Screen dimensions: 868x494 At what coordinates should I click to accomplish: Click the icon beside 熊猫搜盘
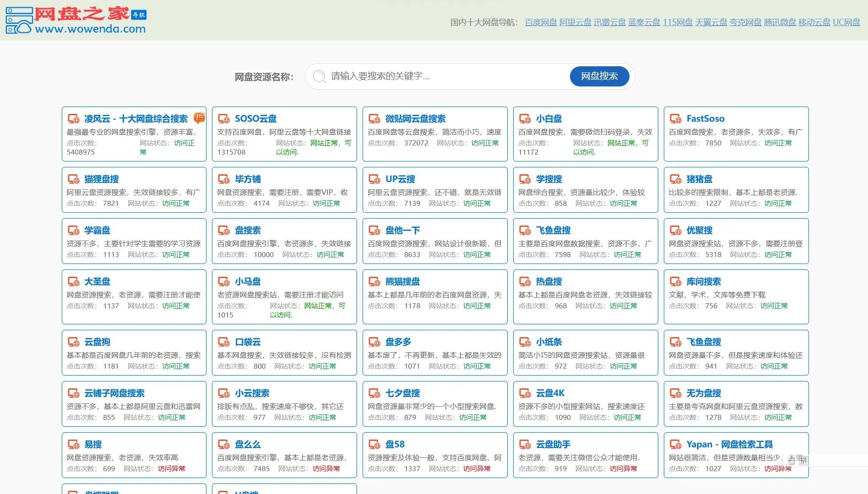point(374,282)
